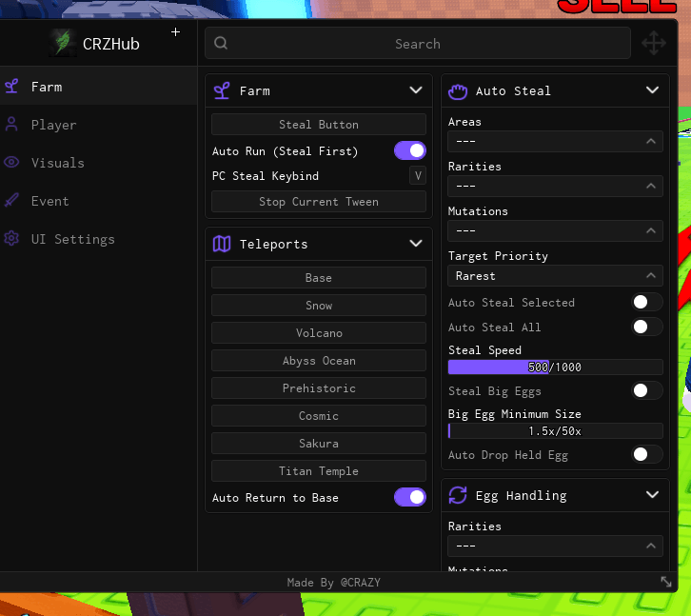Teleport to Volcano
This screenshot has height=616, width=691.
[319, 333]
